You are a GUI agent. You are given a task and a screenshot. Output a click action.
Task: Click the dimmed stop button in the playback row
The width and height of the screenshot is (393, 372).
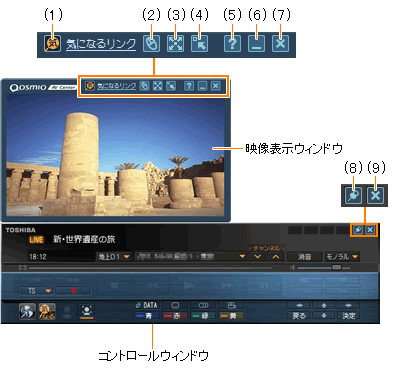114,285
